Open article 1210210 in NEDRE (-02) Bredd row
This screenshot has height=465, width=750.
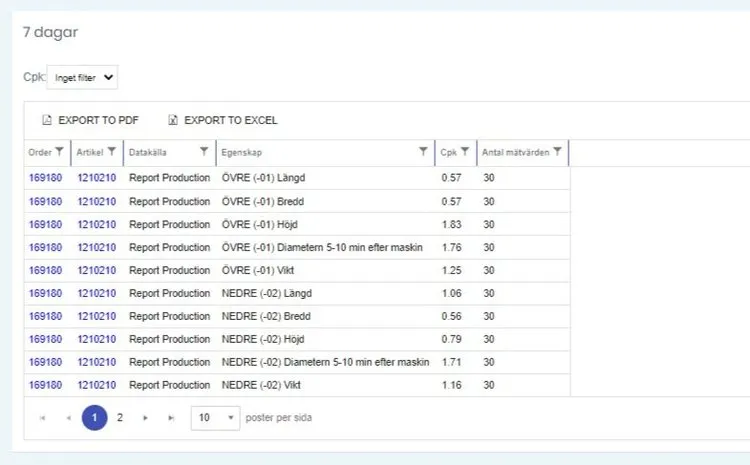tap(97, 316)
